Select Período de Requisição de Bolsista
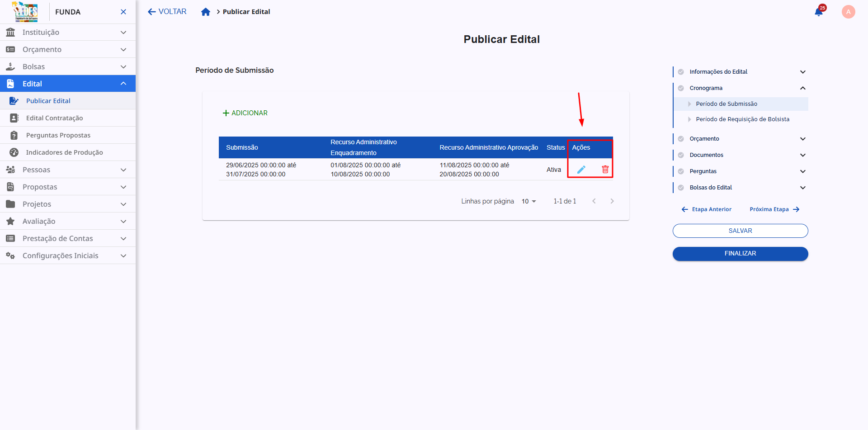The image size is (868, 430). (x=742, y=119)
